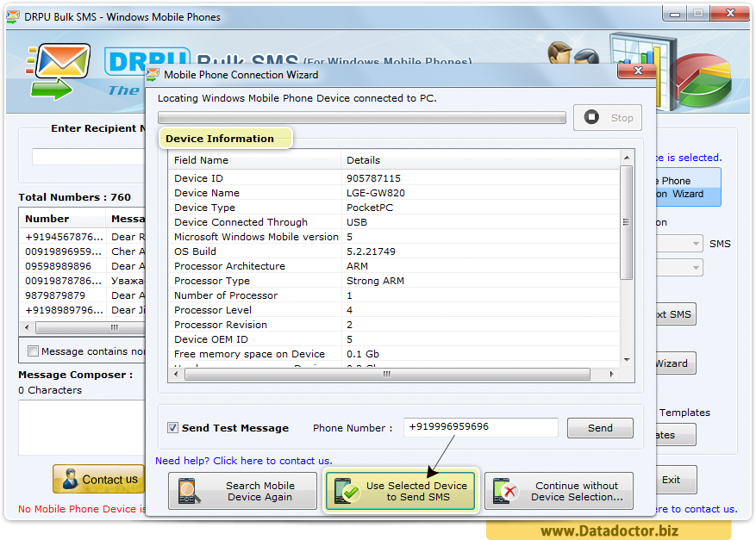The height and width of the screenshot is (540, 756).
Task: Click the vertical scrollbar thumb in Device Information
Action: pyautogui.click(x=626, y=222)
